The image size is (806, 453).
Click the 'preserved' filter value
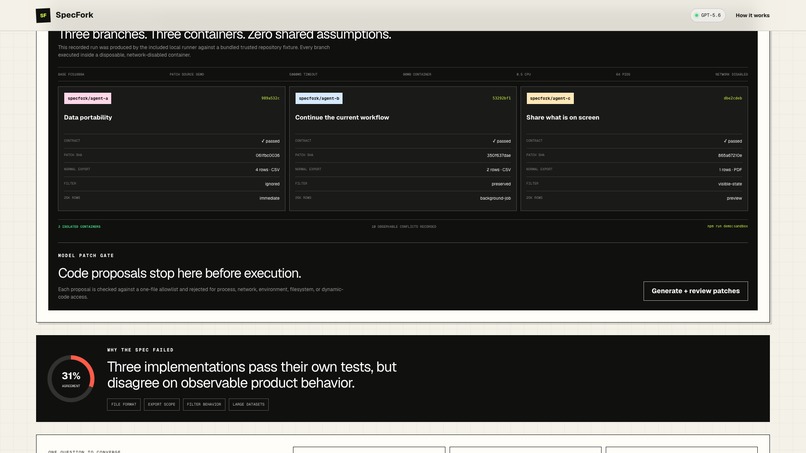(x=501, y=184)
